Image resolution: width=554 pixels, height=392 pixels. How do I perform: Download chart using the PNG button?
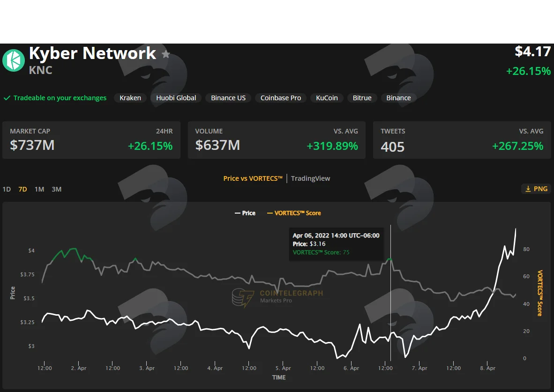[x=536, y=189]
